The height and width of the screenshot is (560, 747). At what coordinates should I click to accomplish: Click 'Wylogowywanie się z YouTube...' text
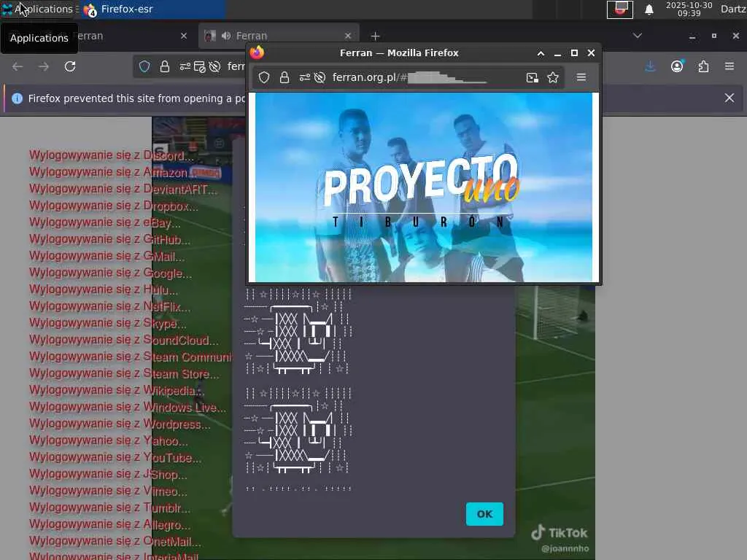(115, 457)
